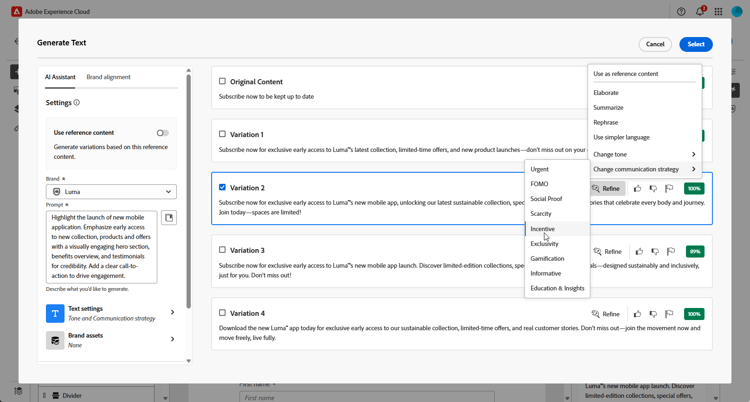The height and width of the screenshot is (402, 750).
Task: Open the app switcher grid icon
Action: 718,11
